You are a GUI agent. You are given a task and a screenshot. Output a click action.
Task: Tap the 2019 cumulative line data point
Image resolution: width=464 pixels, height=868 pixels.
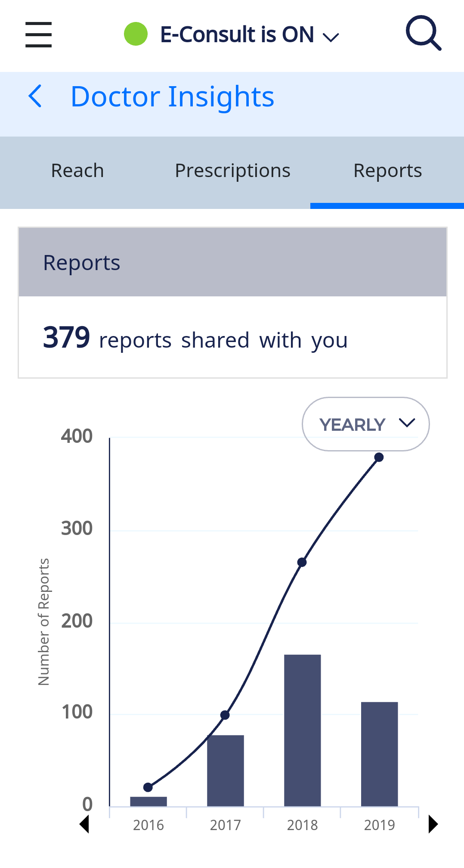click(379, 457)
